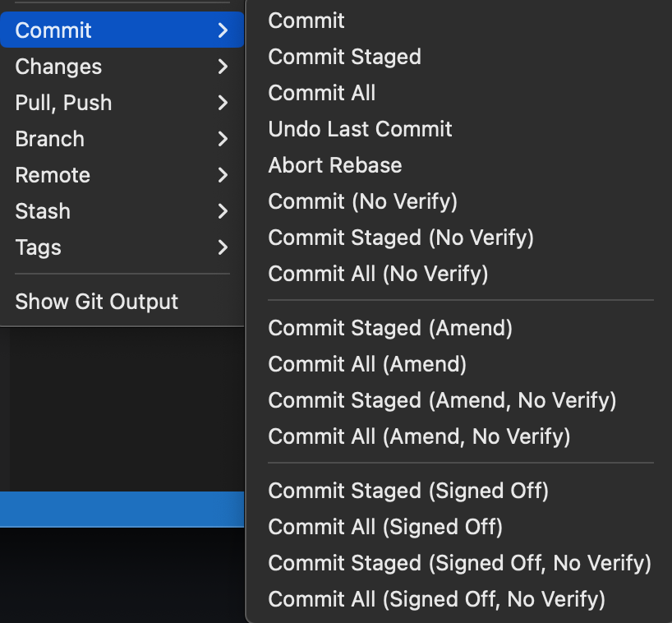Choose Commit from the submenu
The height and width of the screenshot is (623, 672).
click(306, 21)
